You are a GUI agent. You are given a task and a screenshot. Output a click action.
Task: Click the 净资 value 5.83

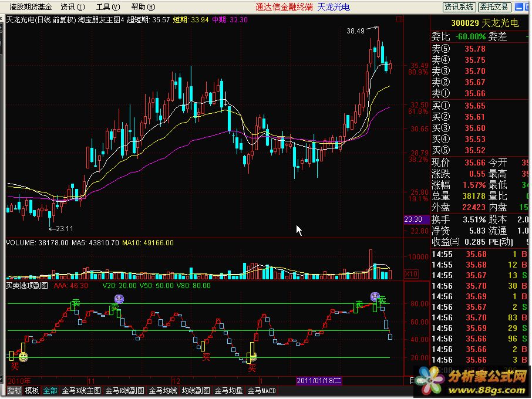pos(477,231)
